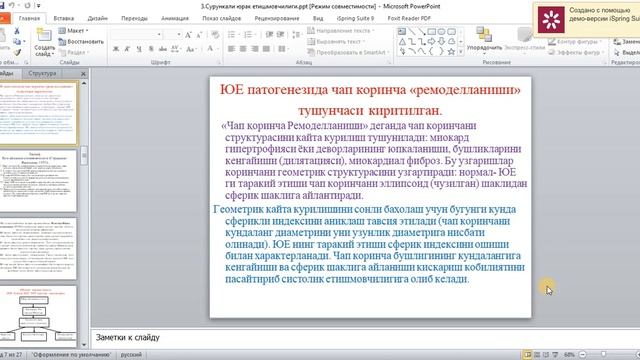Justify text in paragraph group
This screenshot has width=640, height=360.
[267, 49]
